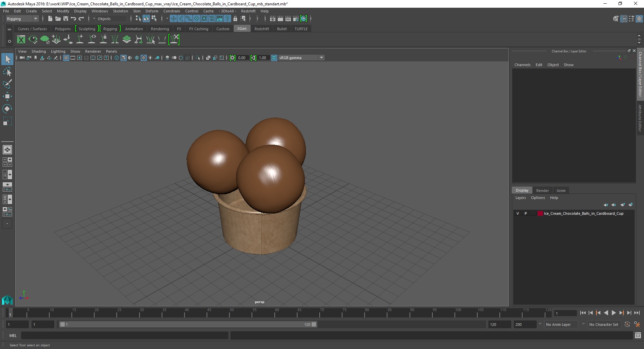Image resolution: width=644 pixels, height=349 pixels.
Task: Open the No Anim Layer dropdown
Action: tap(561, 325)
